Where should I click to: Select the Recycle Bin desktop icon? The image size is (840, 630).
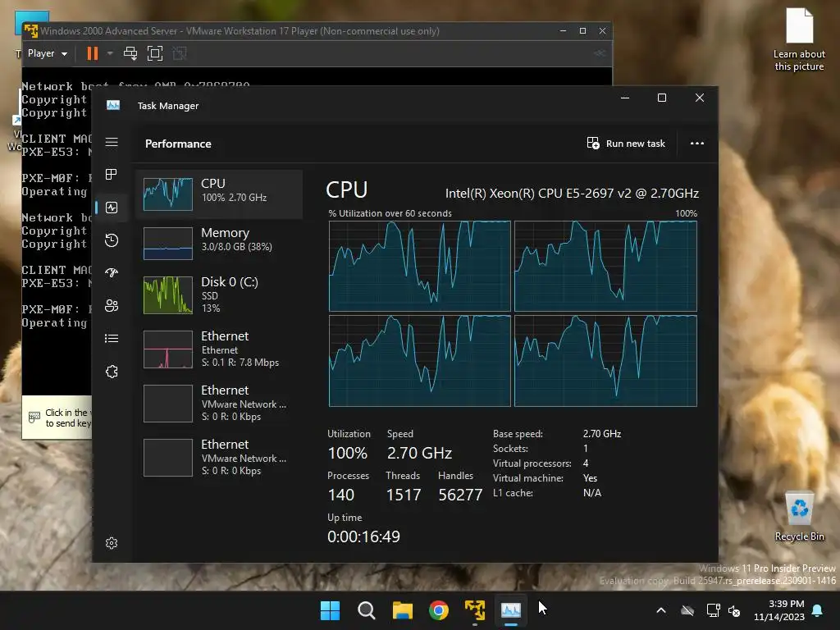799,517
